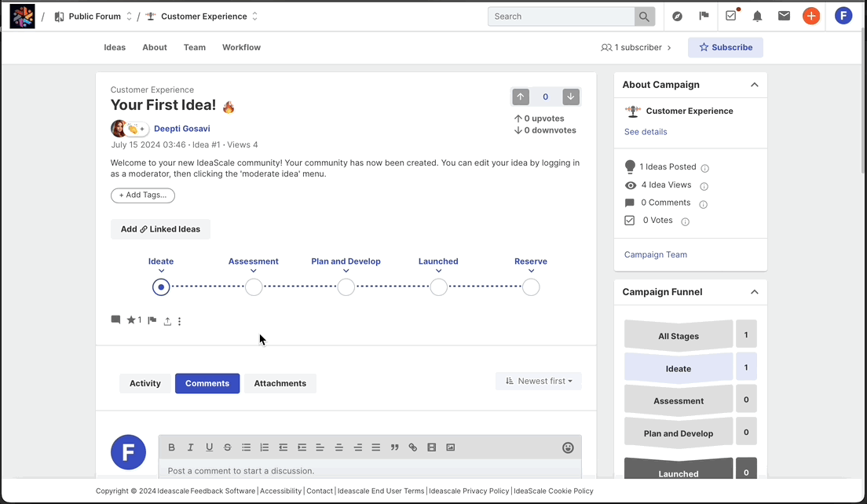The width and height of the screenshot is (867, 504).
Task: Switch to the Attachments tab
Action: click(280, 383)
